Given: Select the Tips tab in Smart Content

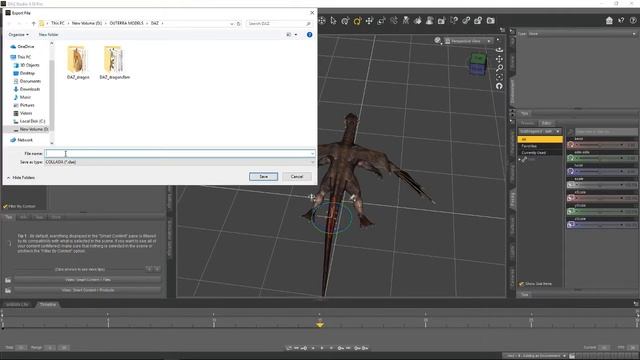Looking at the screenshot, I should (x=9, y=217).
